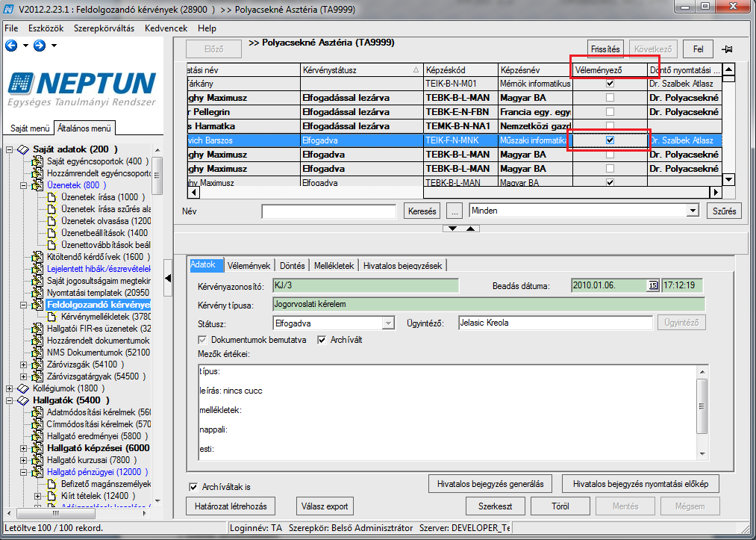This screenshot has width=756, height=540.
Task: Click the left-pointing collapse arrow on sidebar divider
Action: [x=168, y=279]
